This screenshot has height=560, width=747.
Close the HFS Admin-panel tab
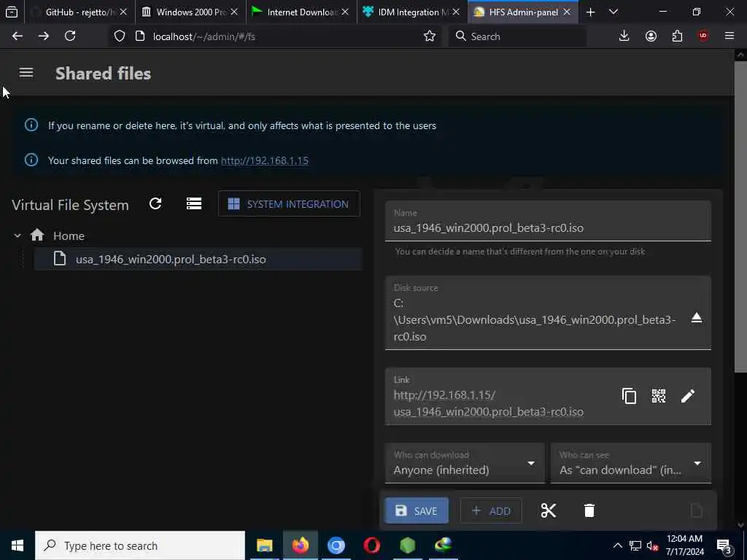coord(567,12)
